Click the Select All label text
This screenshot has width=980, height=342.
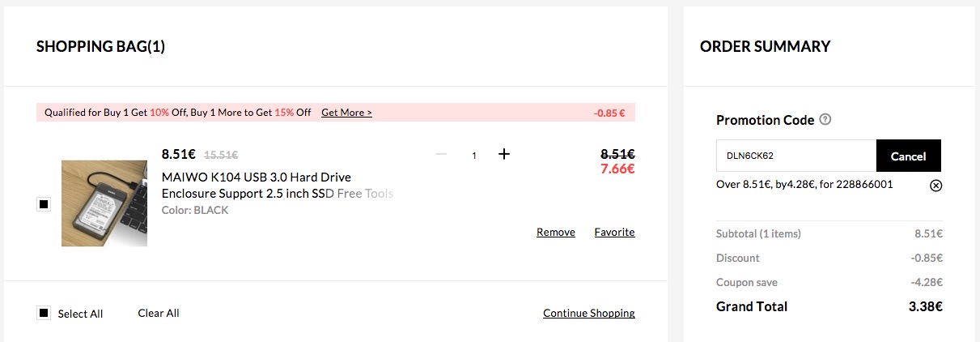pos(80,314)
